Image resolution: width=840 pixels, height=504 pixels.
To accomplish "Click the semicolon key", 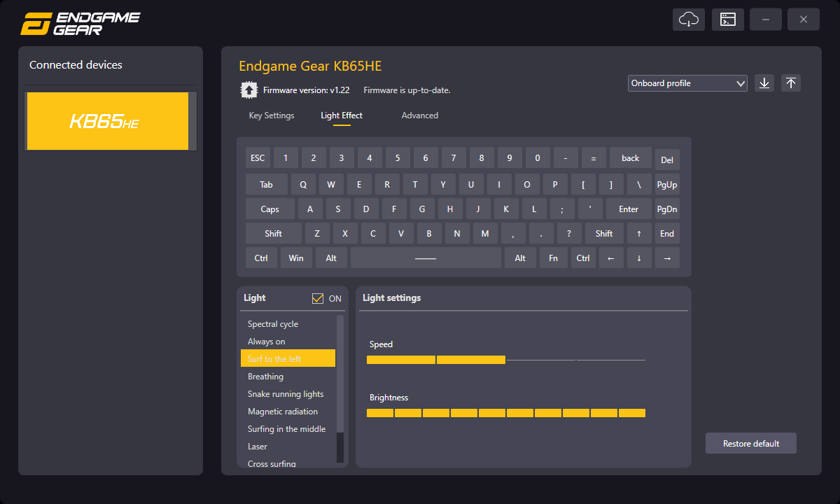I will [562, 209].
